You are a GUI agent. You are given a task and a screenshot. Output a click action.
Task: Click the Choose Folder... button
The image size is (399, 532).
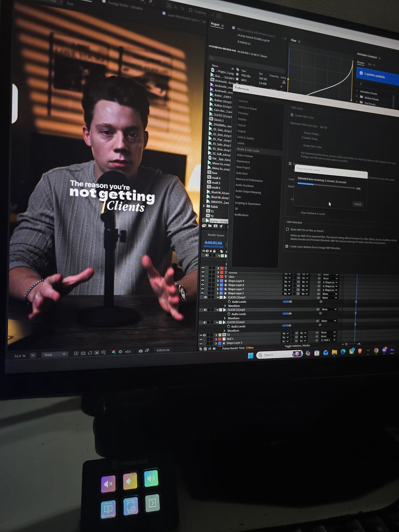pos(312,133)
